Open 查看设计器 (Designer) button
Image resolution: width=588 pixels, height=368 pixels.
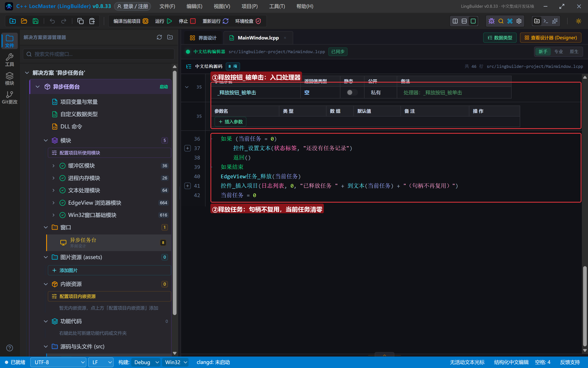(x=551, y=38)
